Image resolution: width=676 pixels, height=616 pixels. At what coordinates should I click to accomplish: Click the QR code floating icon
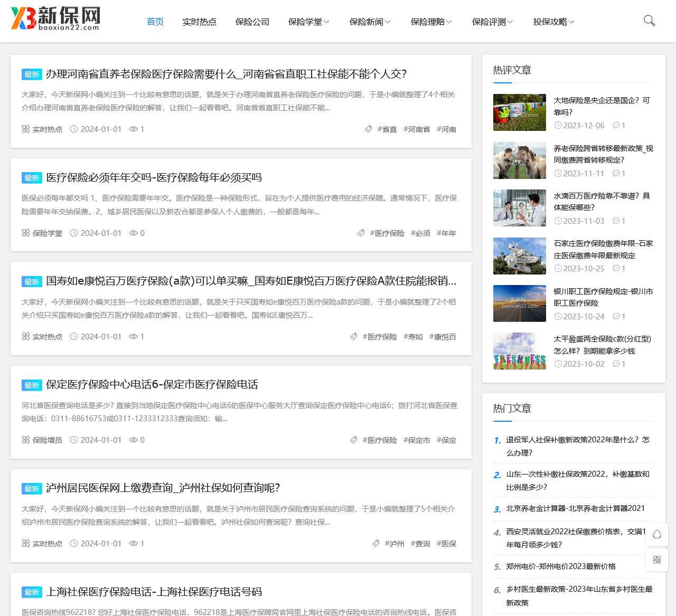point(656,560)
